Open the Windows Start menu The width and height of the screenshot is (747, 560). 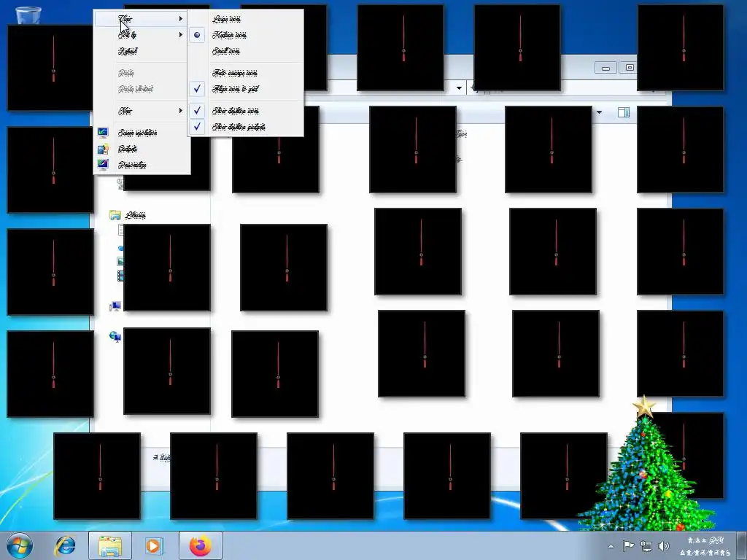click(x=20, y=545)
